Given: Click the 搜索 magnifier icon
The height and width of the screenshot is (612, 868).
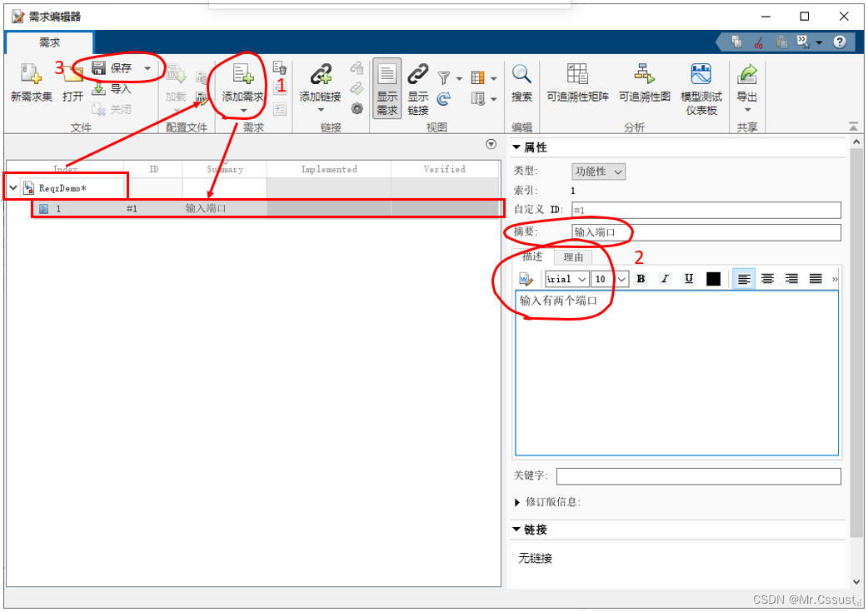Looking at the screenshot, I should (521, 75).
